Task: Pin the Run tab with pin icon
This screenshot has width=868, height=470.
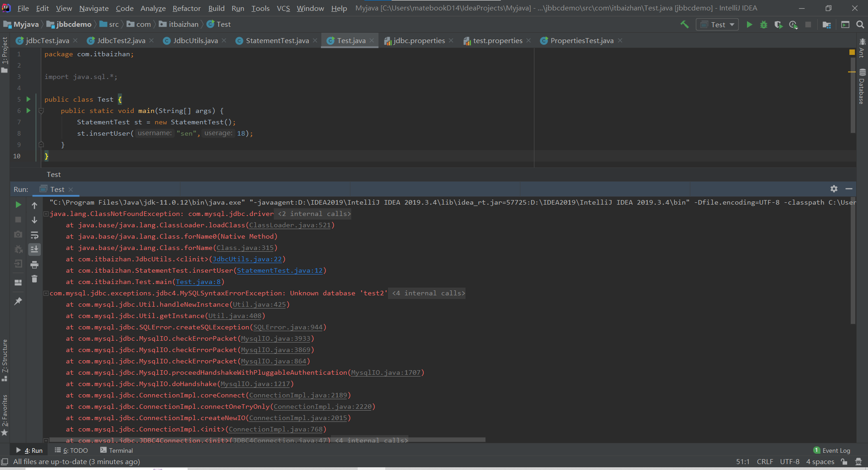Action: tap(18, 301)
